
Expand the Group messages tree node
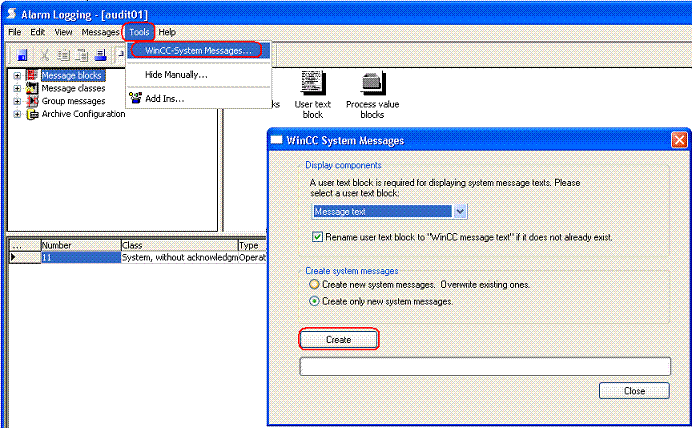point(17,101)
